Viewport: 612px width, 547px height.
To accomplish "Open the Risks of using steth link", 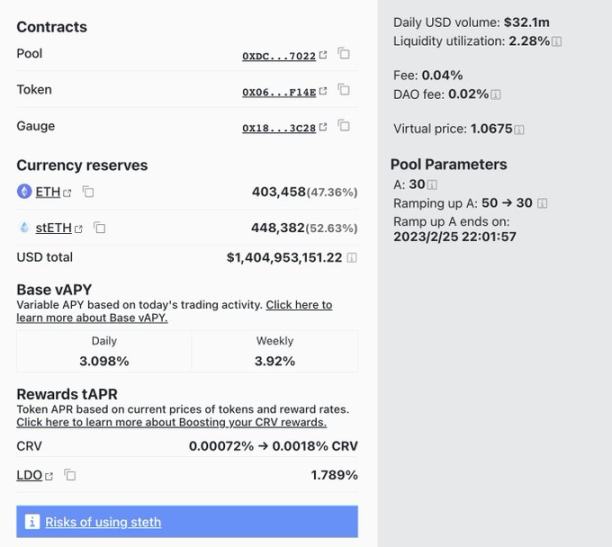I will (x=103, y=522).
